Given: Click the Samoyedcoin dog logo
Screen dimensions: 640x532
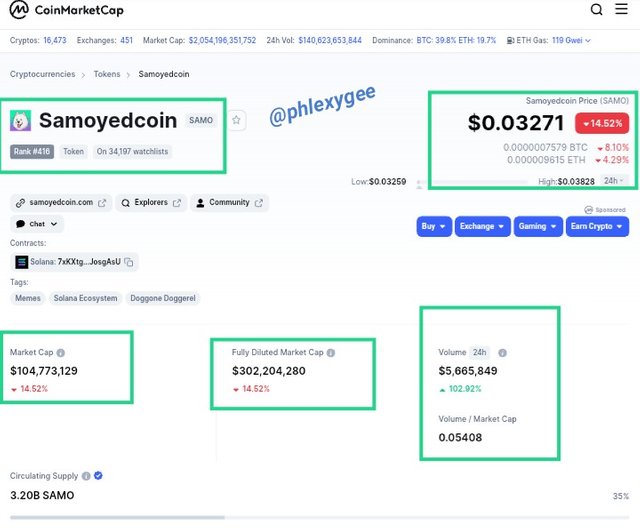Looking at the screenshot, I should (20, 120).
